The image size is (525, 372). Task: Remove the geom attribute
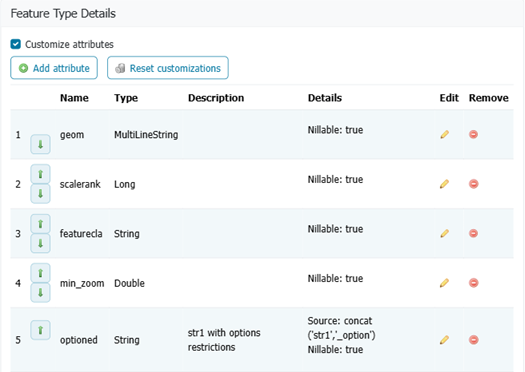(473, 134)
